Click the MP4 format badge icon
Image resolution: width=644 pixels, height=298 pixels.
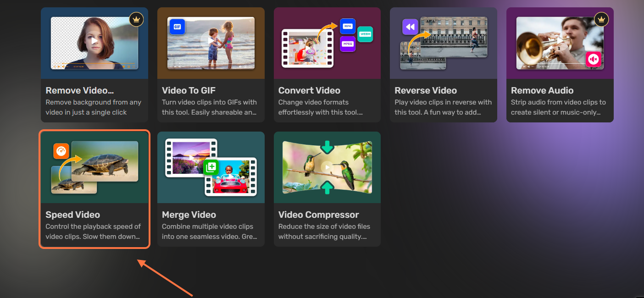click(347, 26)
